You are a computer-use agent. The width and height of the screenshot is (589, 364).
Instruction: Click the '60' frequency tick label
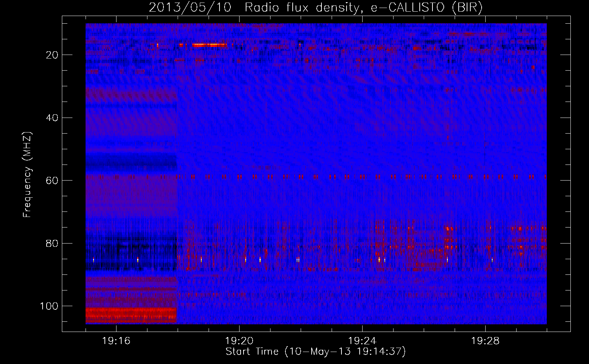click(x=52, y=181)
